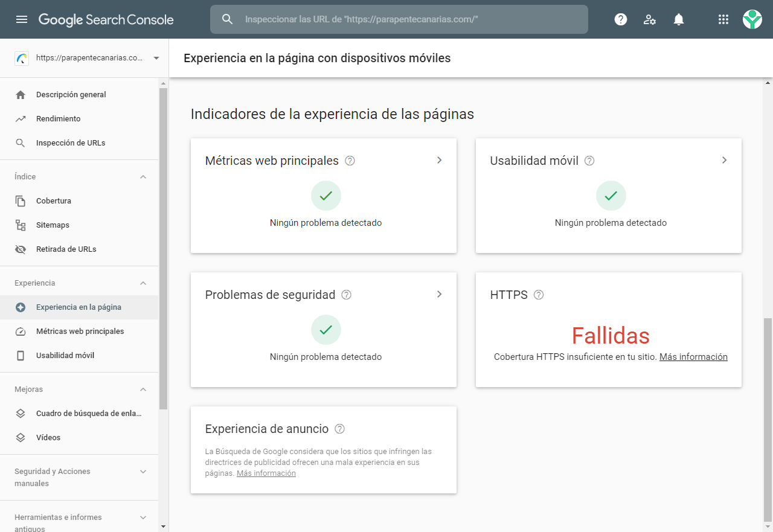
Task: Expand Seguridad y Acciones manuales section
Action: pyautogui.click(x=143, y=472)
